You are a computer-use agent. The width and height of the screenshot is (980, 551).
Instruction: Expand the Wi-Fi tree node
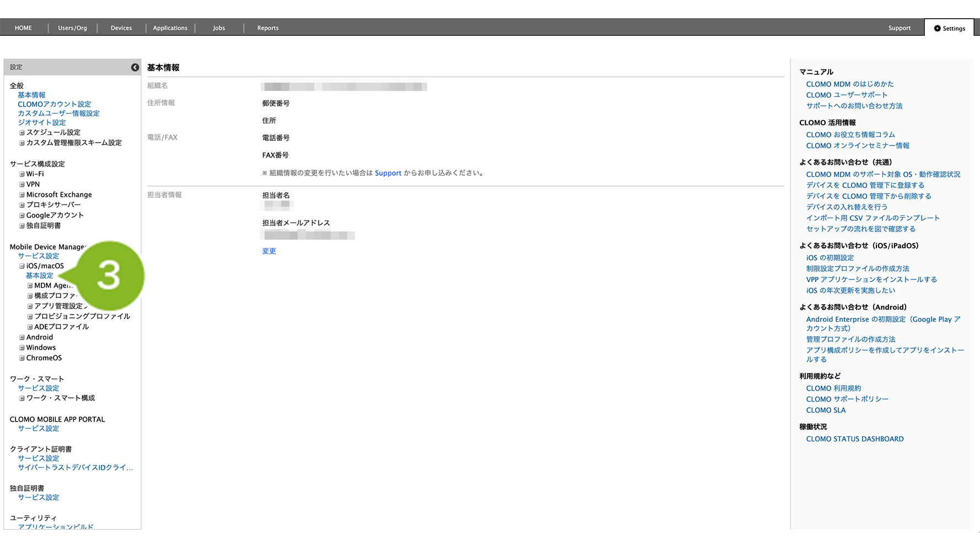coord(22,174)
